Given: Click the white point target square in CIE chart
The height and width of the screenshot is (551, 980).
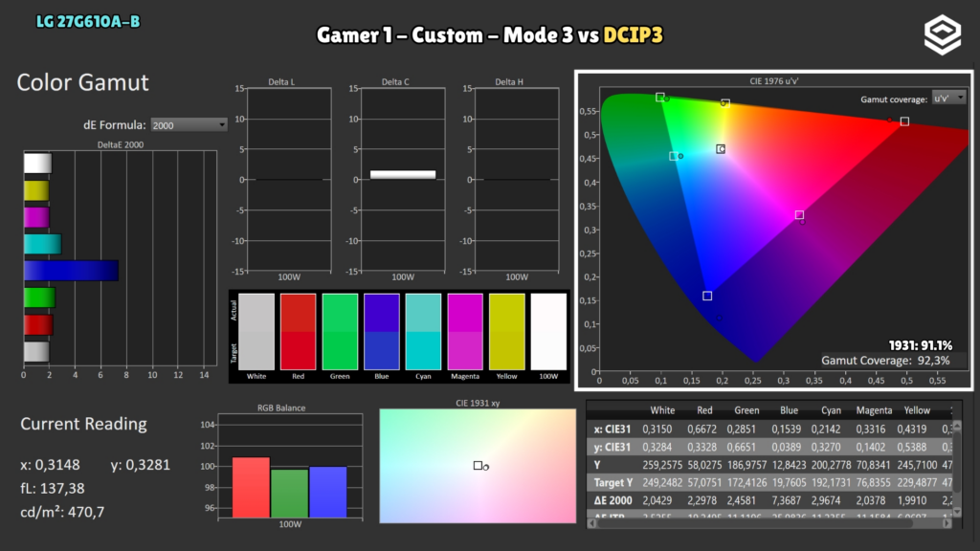Looking at the screenshot, I should click(x=721, y=148).
